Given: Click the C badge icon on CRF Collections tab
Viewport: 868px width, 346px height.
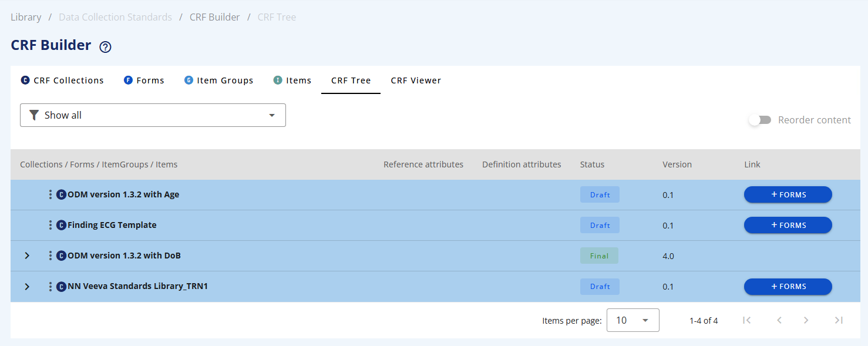Looking at the screenshot, I should click(24, 80).
